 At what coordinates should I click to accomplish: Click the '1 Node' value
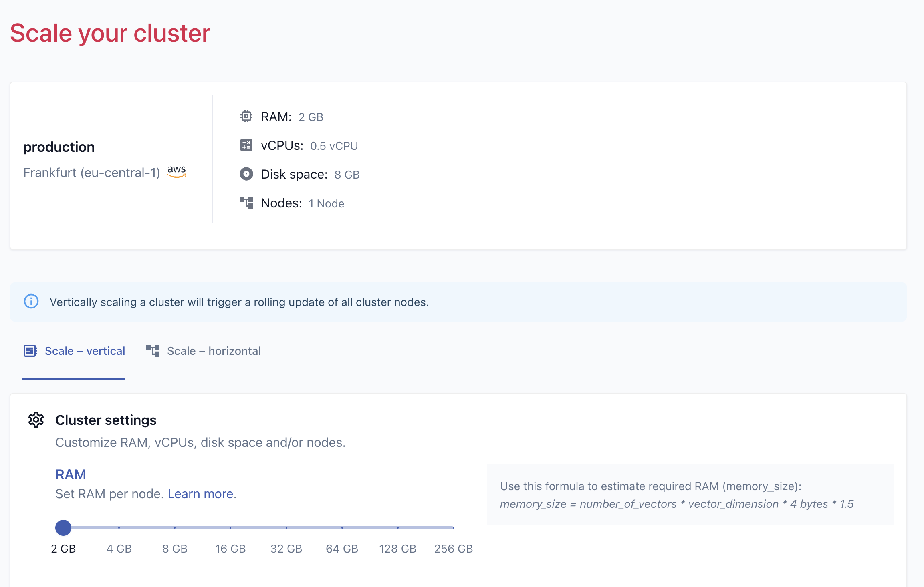point(327,203)
